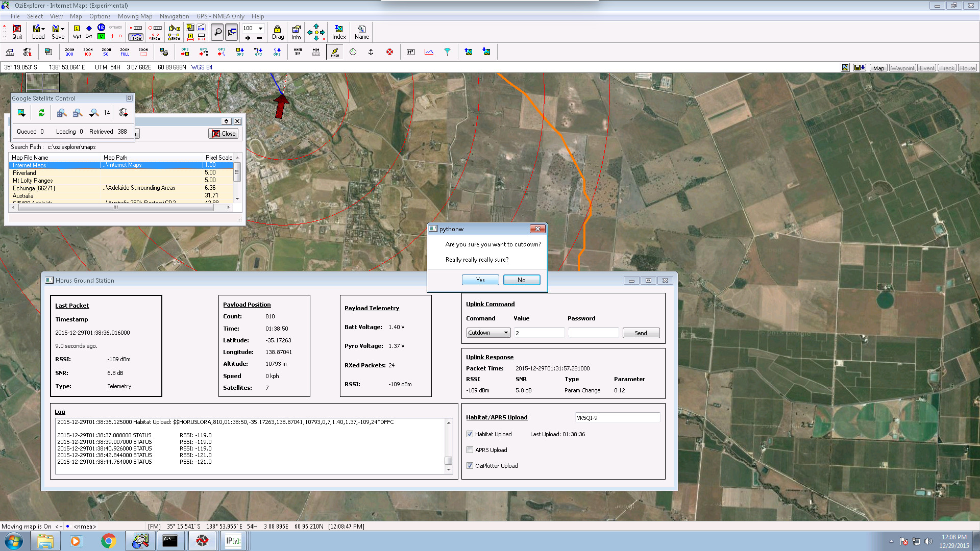This screenshot has height=551, width=980.
Task: Click the Close button in map list window
Action: pos(224,134)
